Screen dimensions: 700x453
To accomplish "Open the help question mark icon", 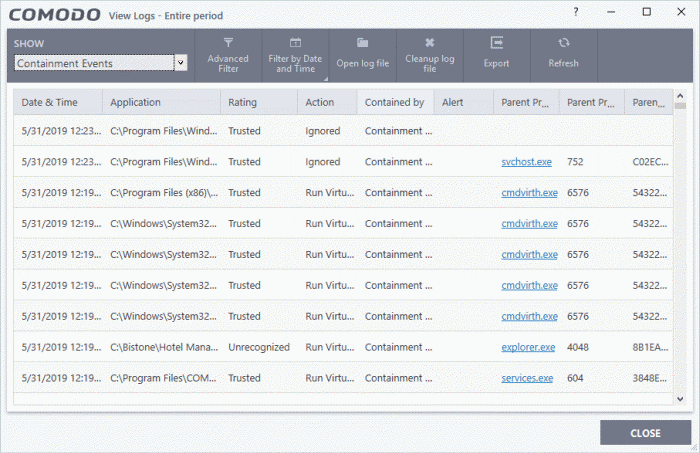I will coord(576,12).
